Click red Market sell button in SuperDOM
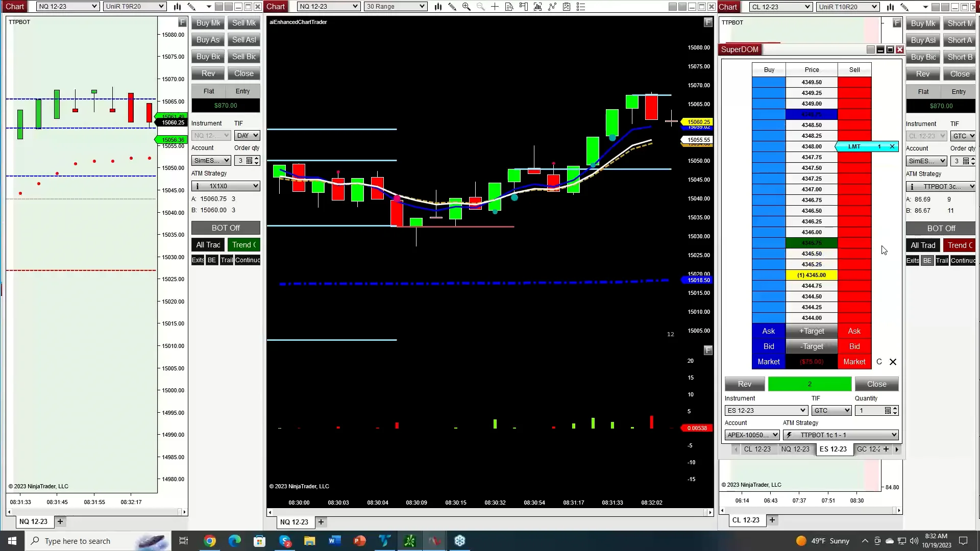Screen dimensions: 980x551 coord(854,362)
